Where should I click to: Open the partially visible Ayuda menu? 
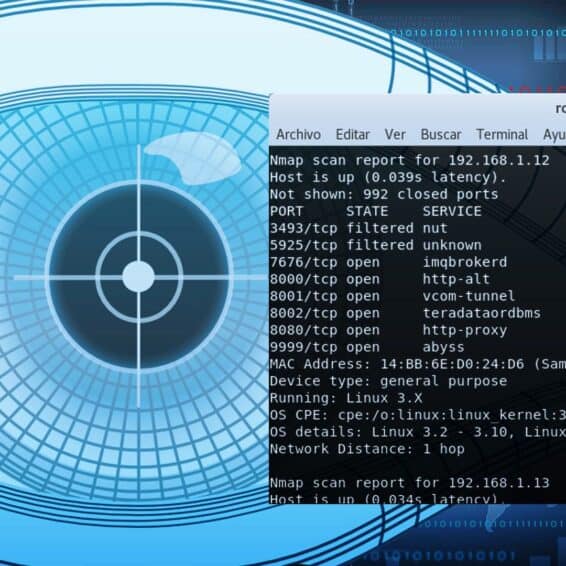click(554, 135)
